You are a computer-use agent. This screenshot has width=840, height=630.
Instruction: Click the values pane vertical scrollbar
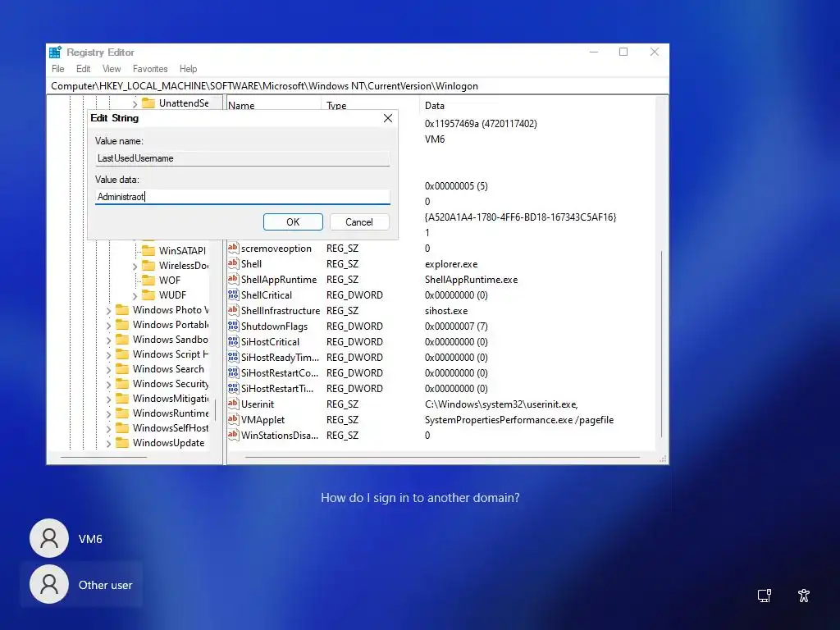pyautogui.click(x=662, y=343)
